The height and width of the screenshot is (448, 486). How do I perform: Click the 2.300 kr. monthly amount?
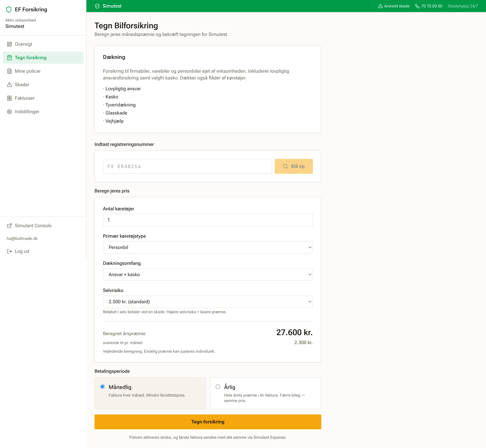click(x=303, y=343)
